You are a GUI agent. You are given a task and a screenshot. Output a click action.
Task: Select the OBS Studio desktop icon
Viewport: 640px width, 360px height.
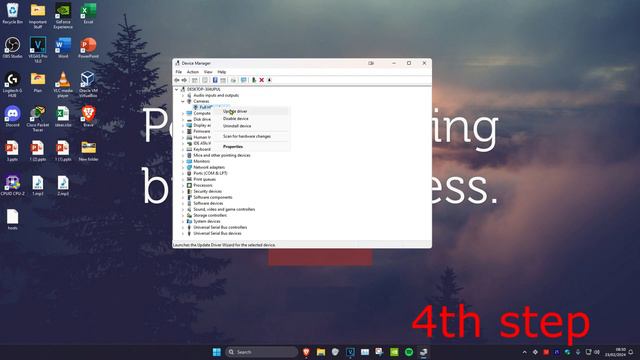(13, 47)
